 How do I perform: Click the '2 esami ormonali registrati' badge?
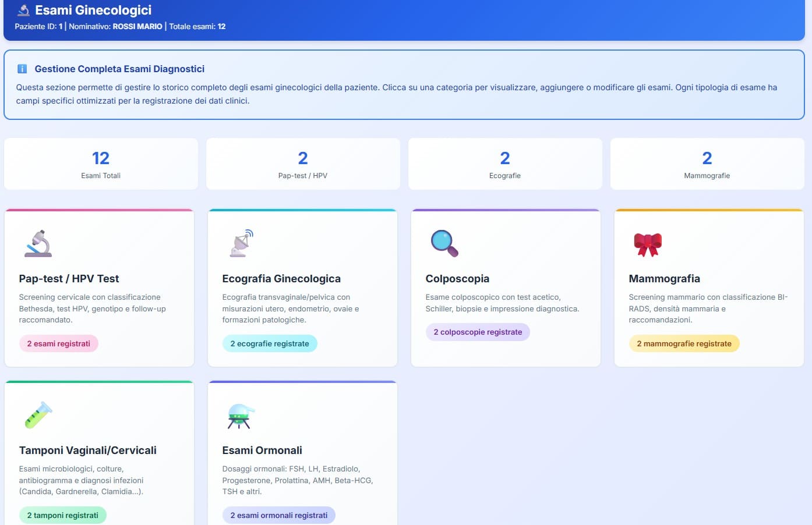click(278, 515)
